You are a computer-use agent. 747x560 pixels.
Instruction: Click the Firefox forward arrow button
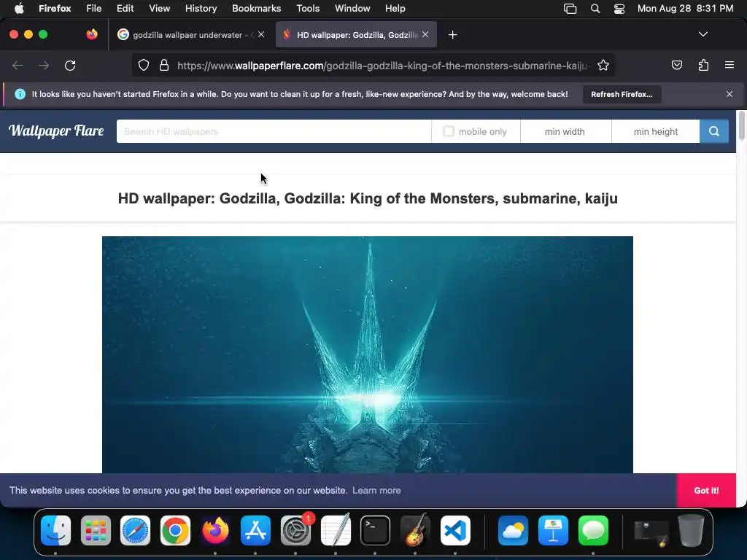click(x=44, y=65)
